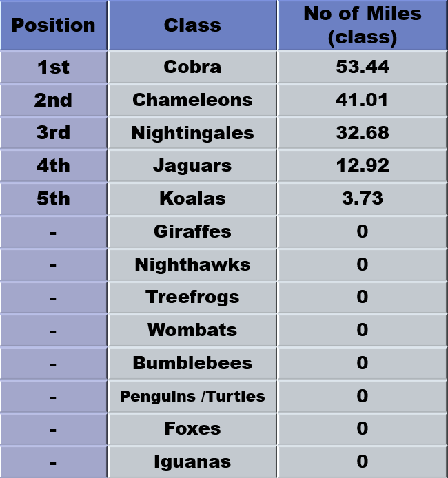
Task: Click the Class column header
Action: coord(192,25)
